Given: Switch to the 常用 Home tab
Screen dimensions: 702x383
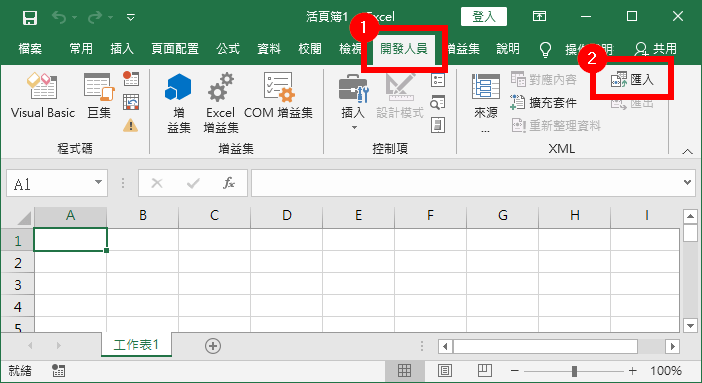Looking at the screenshot, I should (81, 48).
